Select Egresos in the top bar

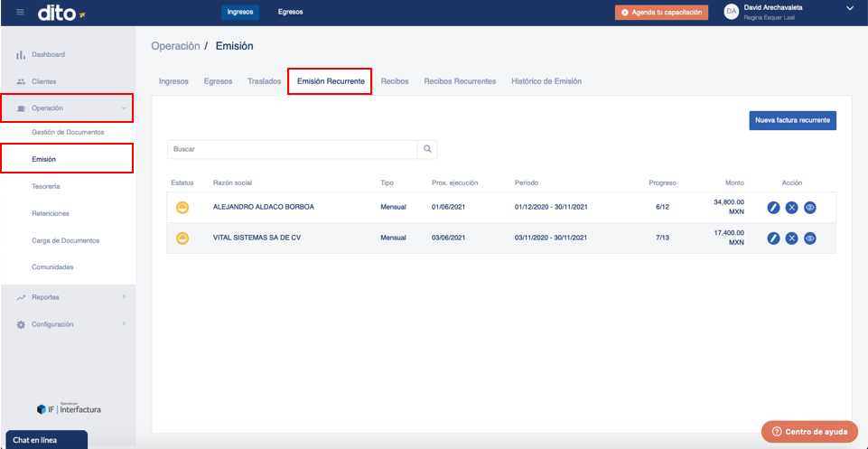click(x=291, y=12)
